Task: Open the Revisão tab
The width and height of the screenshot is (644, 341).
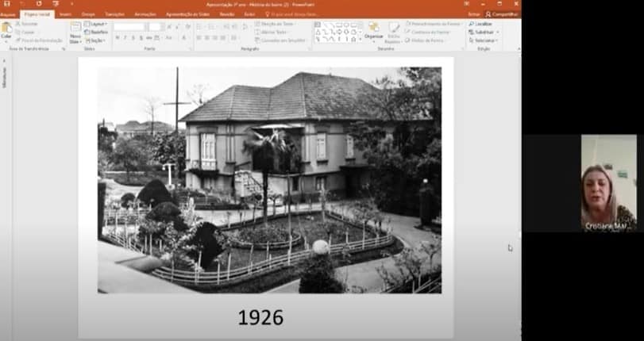Action: [x=227, y=14]
